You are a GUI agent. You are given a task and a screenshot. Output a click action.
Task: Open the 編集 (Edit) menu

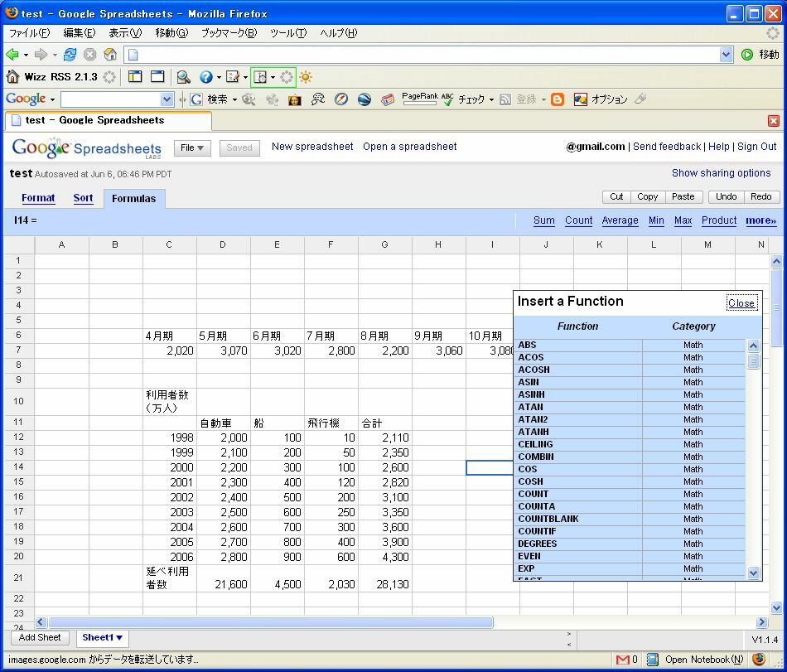[79, 33]
